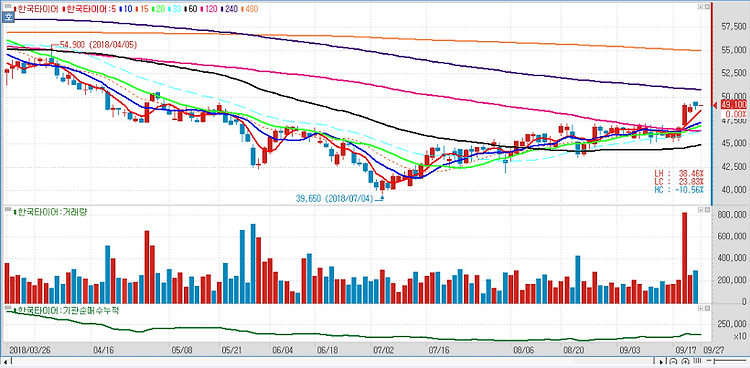Image resolution: width=750 pixels, height=368 pixels.
Task: Select the cyan 33 moving average legend
Action: (176, 9)
